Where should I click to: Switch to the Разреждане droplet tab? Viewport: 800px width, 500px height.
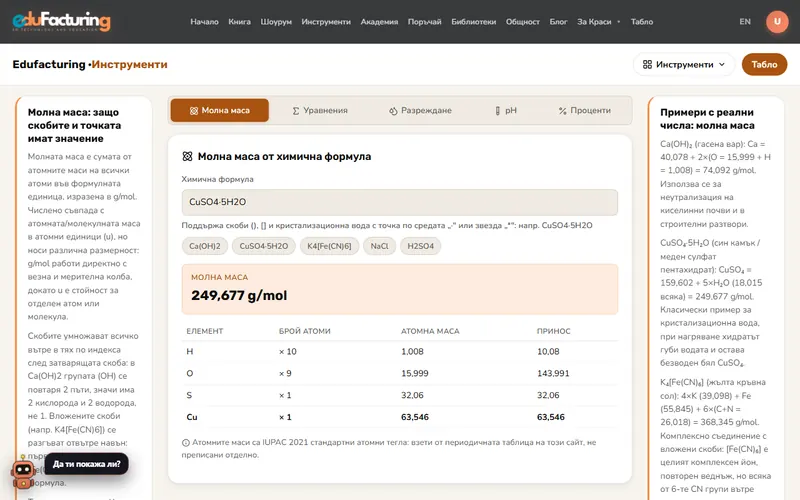coord(420,110)
